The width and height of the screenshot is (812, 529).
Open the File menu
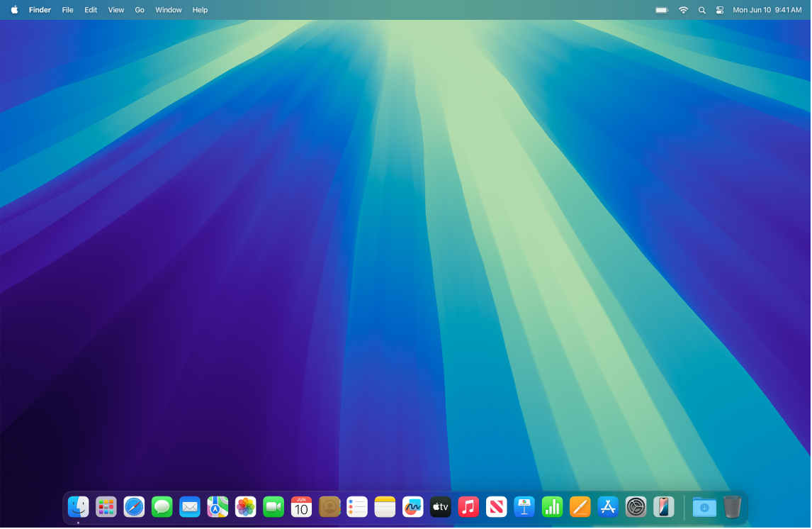(x=67, y=10)
